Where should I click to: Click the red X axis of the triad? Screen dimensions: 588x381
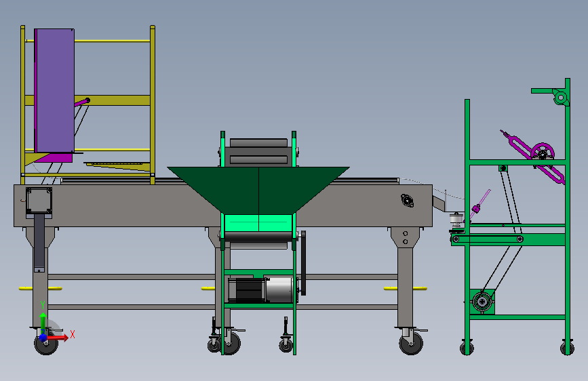58,338
